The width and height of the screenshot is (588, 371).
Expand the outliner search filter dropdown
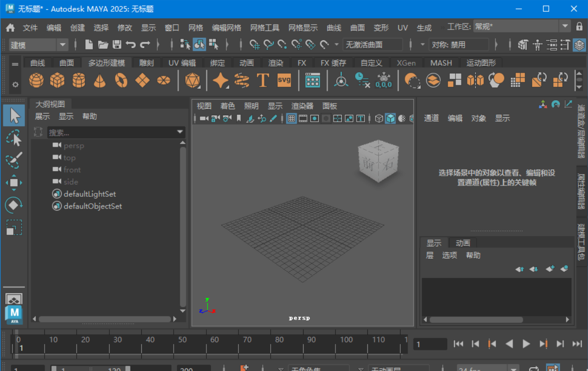coord(180,132)
